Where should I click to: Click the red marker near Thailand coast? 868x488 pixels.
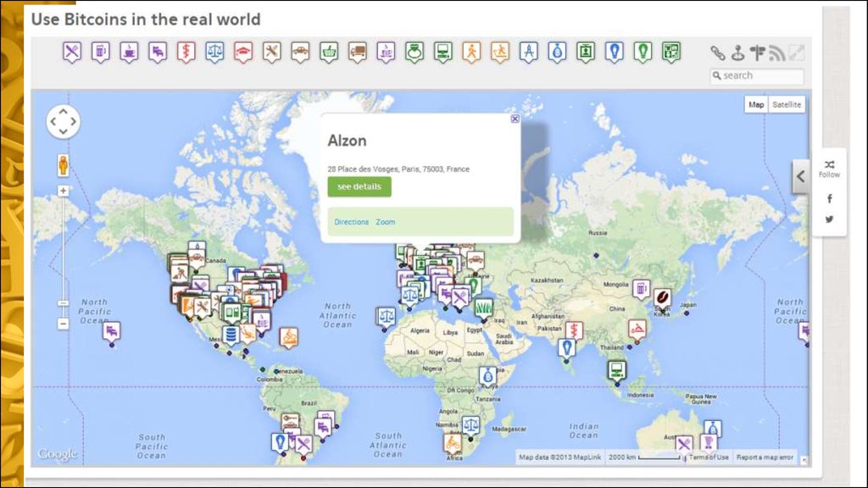coord(637,330)
